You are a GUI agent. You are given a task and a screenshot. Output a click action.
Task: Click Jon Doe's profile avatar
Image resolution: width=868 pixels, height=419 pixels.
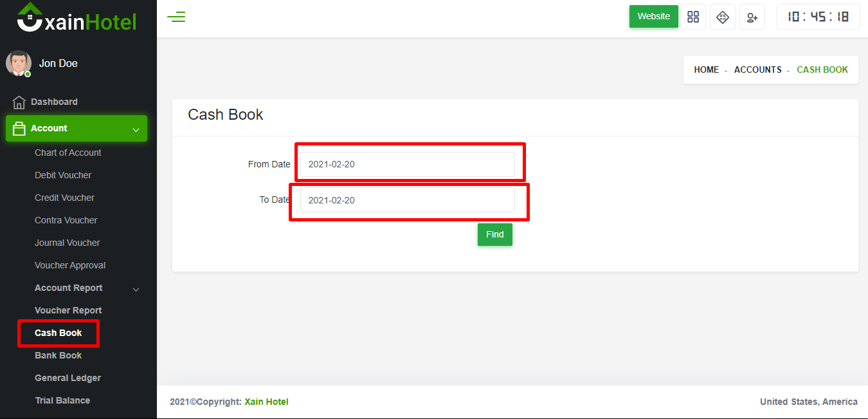coord(19,63)
